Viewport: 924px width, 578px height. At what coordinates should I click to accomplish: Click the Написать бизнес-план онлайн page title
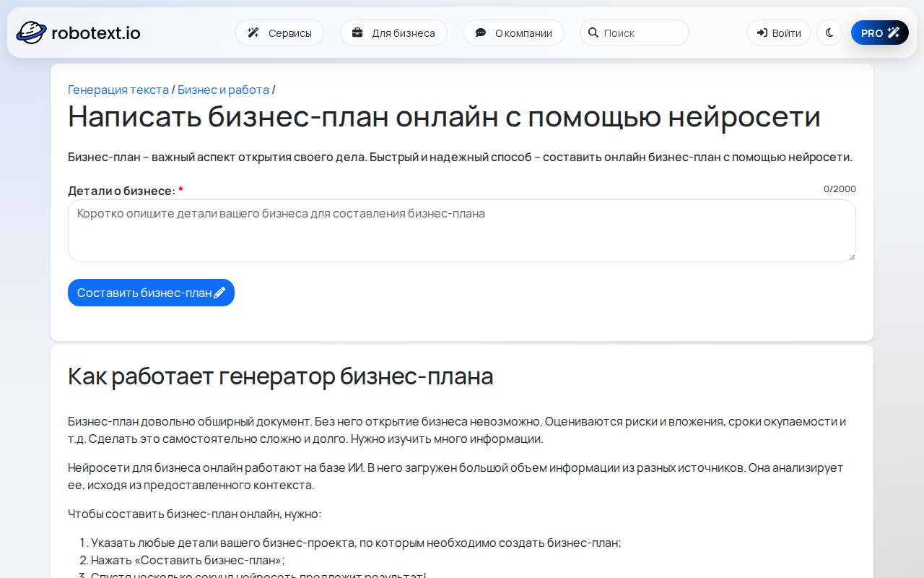tap(444, 116)
